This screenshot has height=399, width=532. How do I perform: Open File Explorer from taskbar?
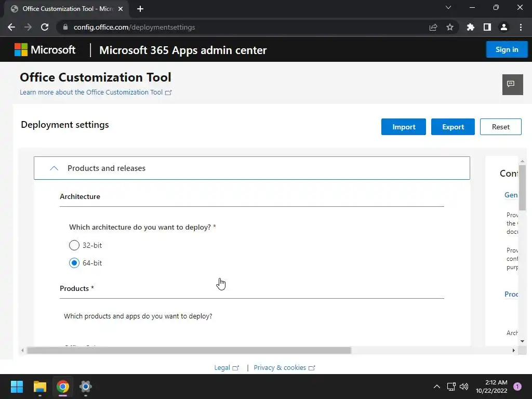[39, 387]
